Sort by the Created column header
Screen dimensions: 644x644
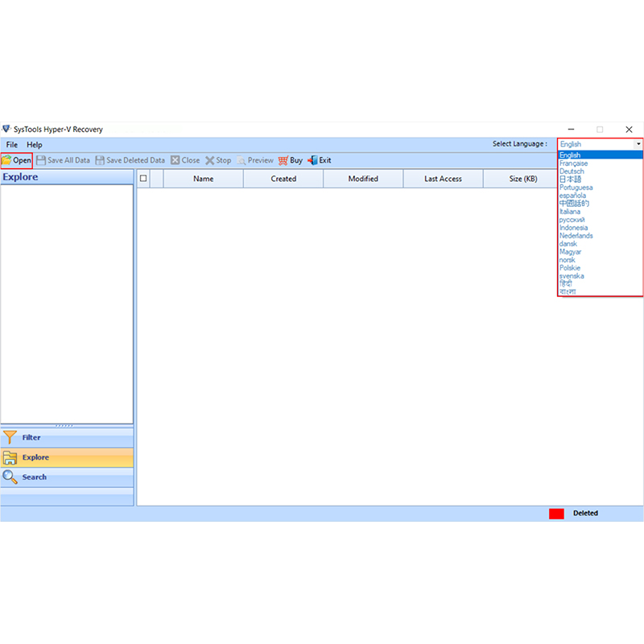[283, 179]
